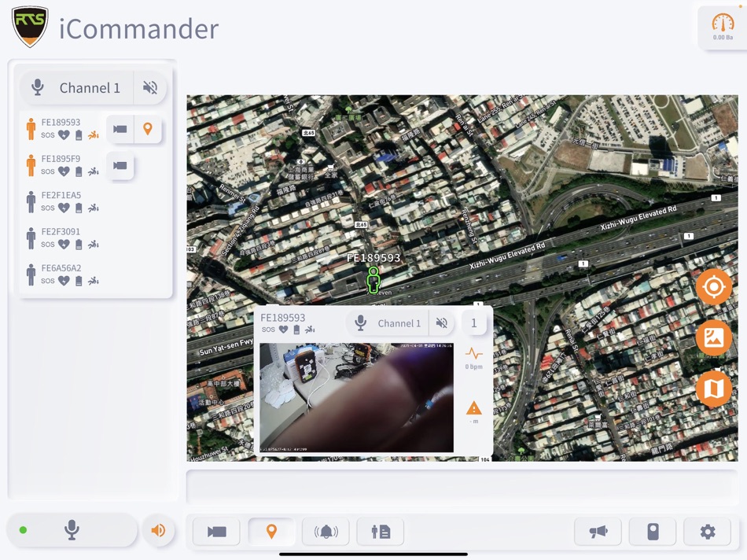Image resolution: width=747 pixels, height=560 pixels.
Task: Open the bodycam device icon near settings
Action: tap(653, 532)
